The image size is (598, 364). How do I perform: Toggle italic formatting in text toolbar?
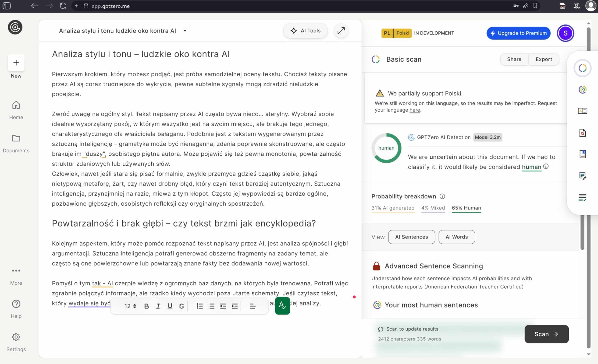(x=158, y=306)
